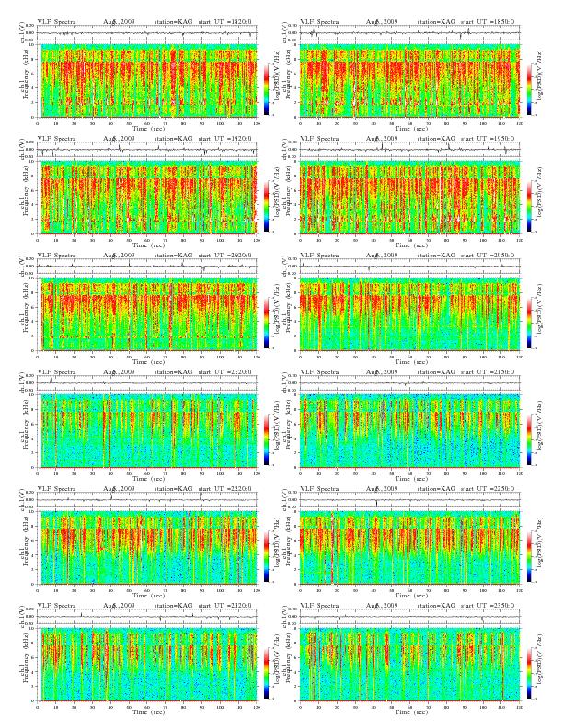Click "VLF Spectra" heading of the 1820:0 panel
Viewport: 563px width, 728px height.
(x=56, y=22)
